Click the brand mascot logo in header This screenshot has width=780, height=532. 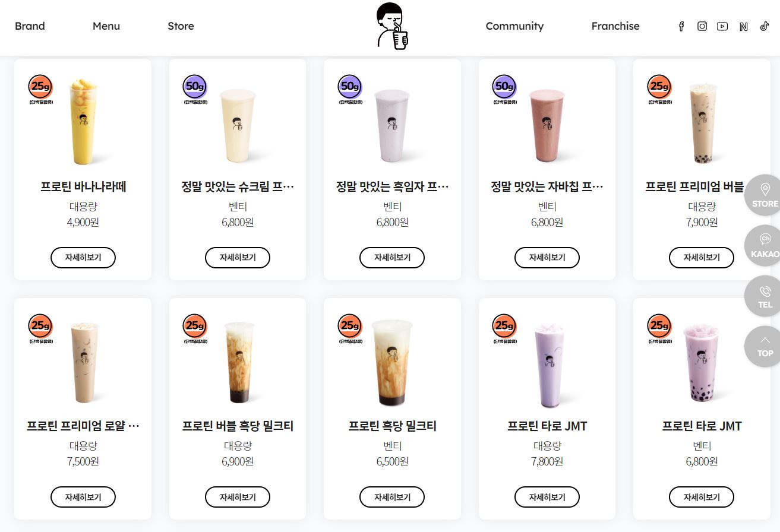point(392,26)
